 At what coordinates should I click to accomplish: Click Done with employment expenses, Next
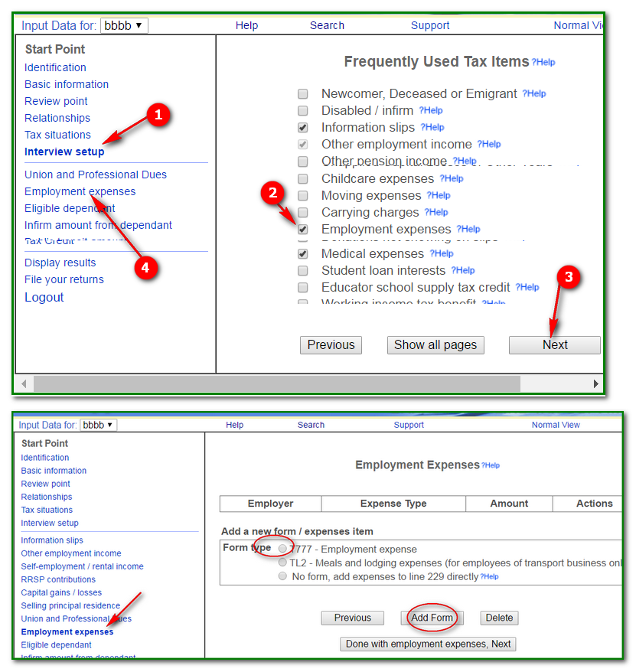pos(428,644)
